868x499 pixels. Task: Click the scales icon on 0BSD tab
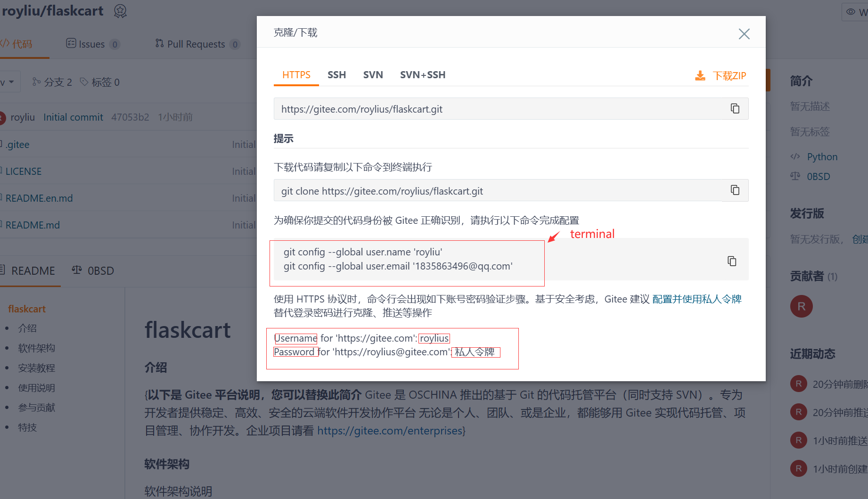(x=77, y=270)
